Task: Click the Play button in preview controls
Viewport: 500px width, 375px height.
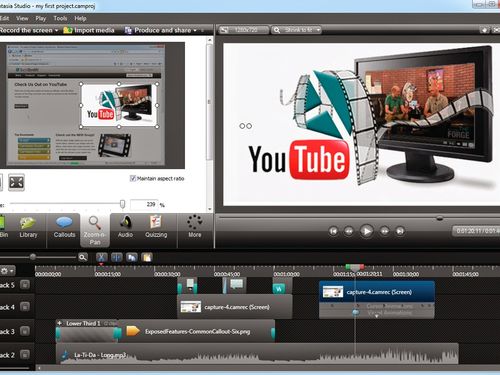Action: (x=366, y=231)
